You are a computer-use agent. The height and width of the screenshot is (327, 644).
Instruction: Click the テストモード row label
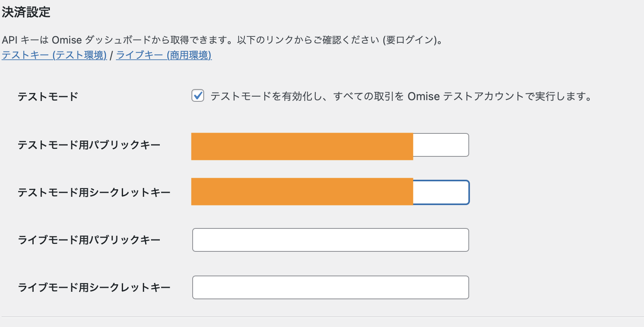click(x=48, y=97)
